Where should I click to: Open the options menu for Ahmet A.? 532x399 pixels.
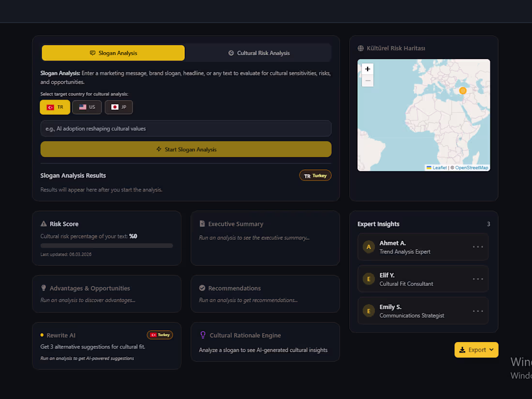coord(478,247)
